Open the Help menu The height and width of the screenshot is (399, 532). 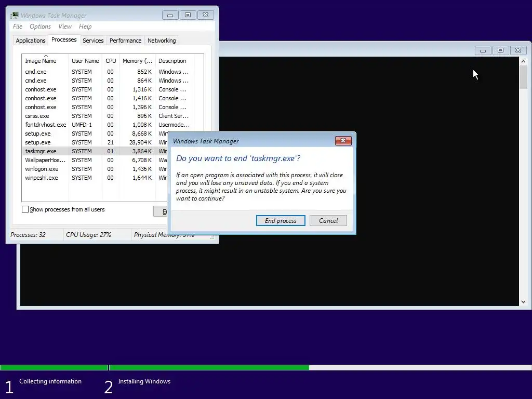(x=85, y=26)
